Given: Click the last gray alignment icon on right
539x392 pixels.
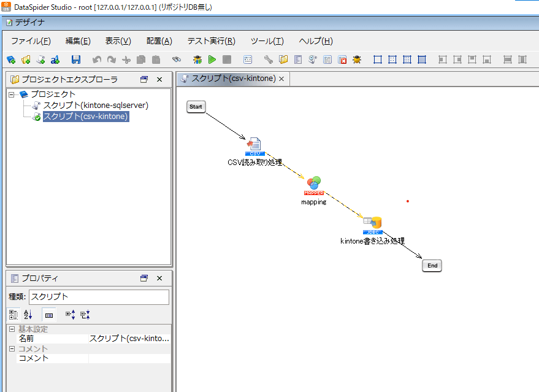Looking at the screenshot, I should point(522,60).
